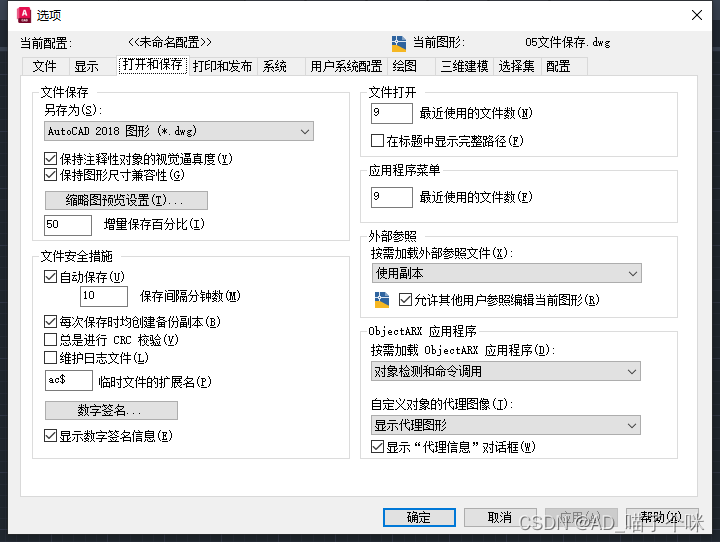The width and height of the screenshot is (720, 542).
Task: Open the 三维建模 tab
Action: click(x=464, y=67)
